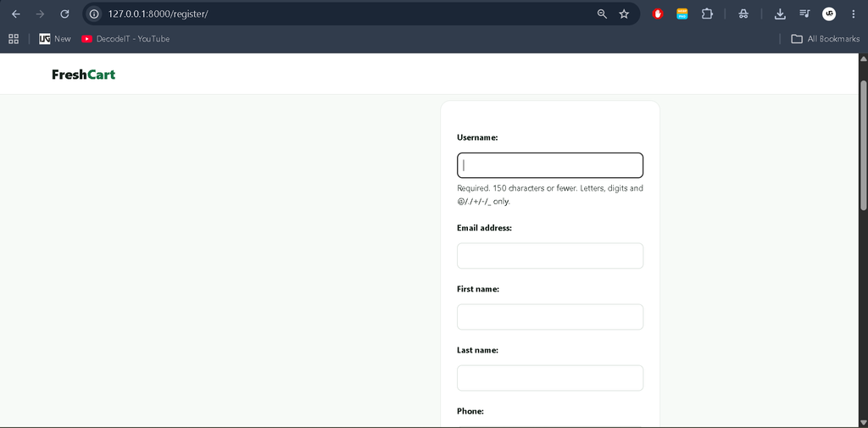
Task: Open the Downloads arrow icon
Action: pyautogui.click(x=780, y=14)
